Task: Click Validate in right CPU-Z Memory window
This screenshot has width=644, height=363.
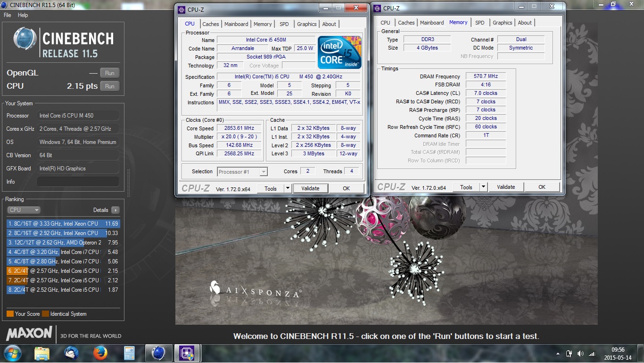Action: [x=506, y=187]
